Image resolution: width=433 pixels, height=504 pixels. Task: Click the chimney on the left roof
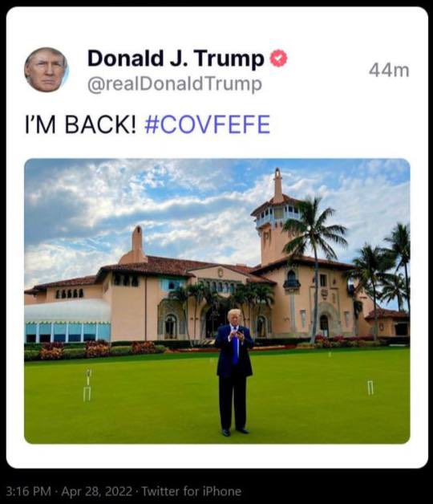[137, 241]
